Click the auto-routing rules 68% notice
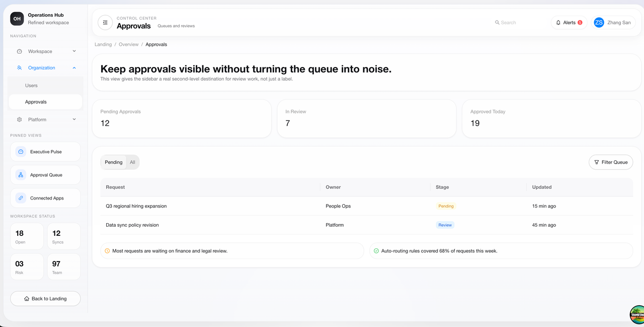The width and height of the screenshot is (644, 327). point(501,251)
